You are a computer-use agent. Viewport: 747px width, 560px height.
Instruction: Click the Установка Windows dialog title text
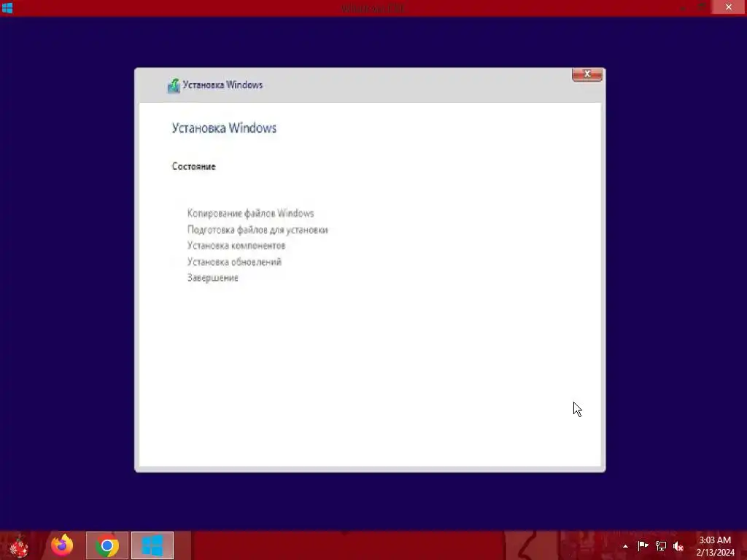tap(223, 85)
